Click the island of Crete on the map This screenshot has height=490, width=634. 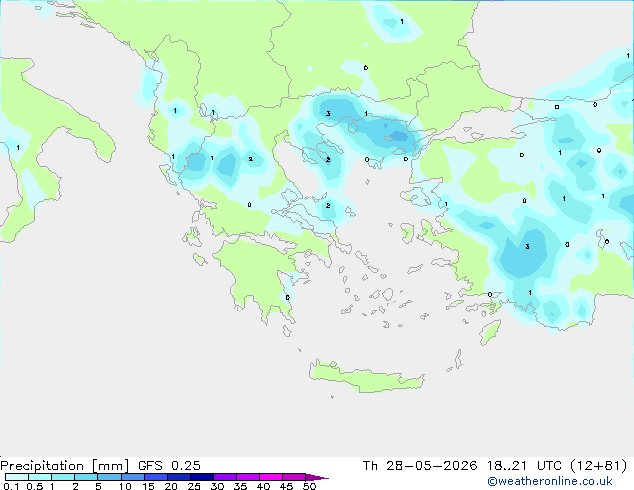click(366, 378)
